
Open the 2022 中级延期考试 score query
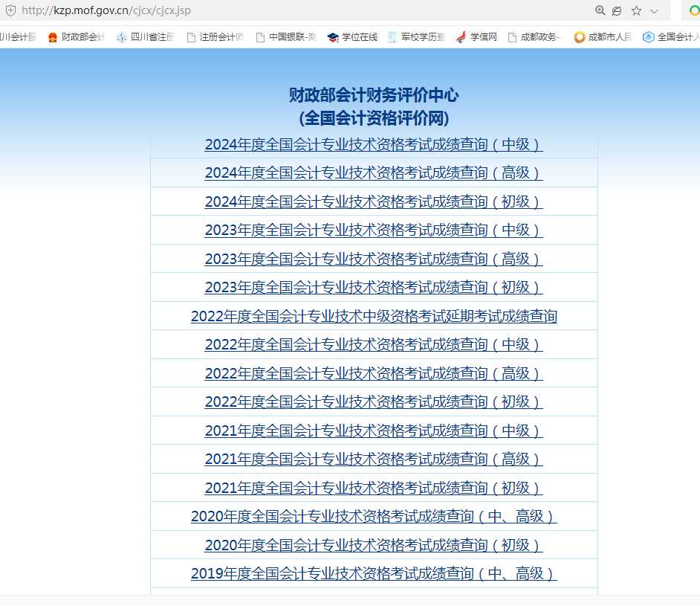[374, 315]
